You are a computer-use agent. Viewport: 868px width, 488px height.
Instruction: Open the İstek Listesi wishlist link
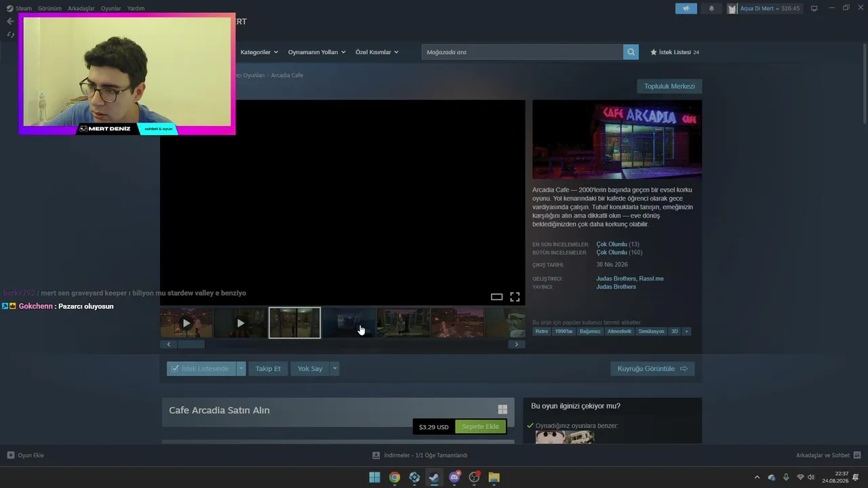675,52
